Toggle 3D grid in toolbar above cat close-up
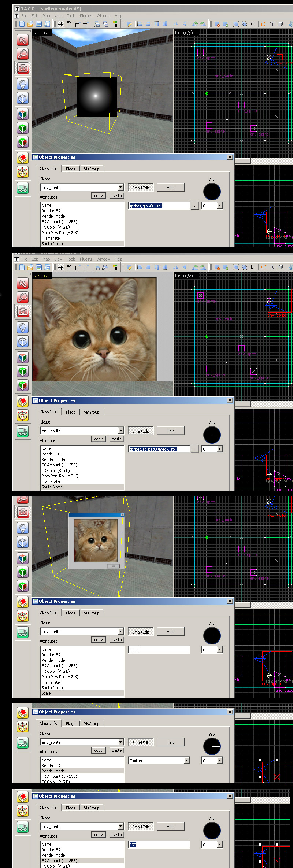293x868 pixels. 69,267
